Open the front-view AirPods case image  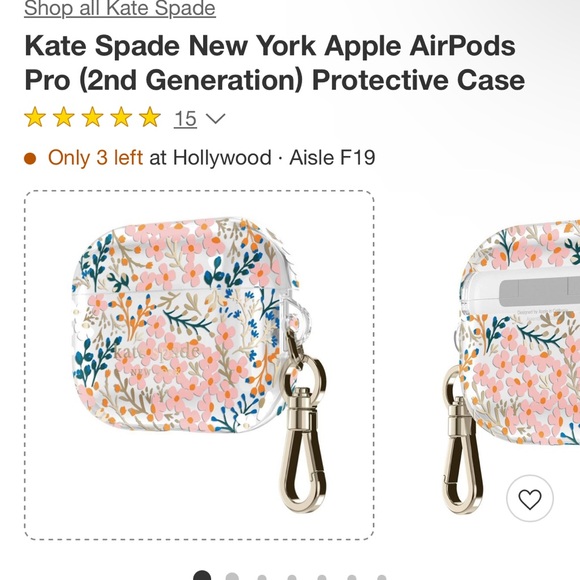tap(199, 365)
